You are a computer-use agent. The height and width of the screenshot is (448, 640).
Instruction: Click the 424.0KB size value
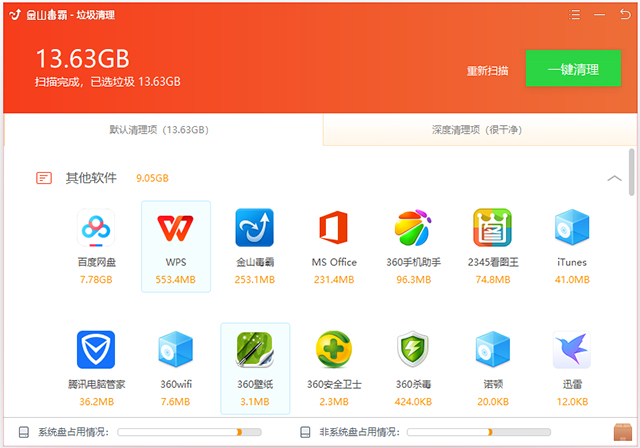413,402
